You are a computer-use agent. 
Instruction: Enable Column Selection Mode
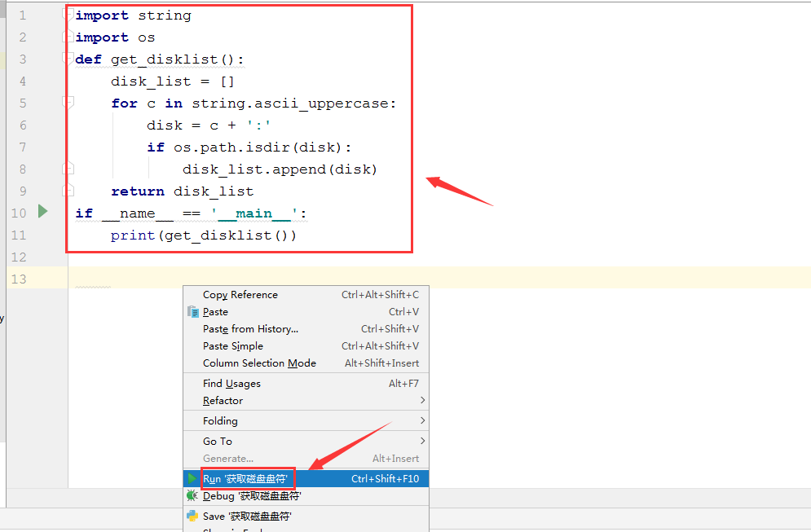pos(306,363)
